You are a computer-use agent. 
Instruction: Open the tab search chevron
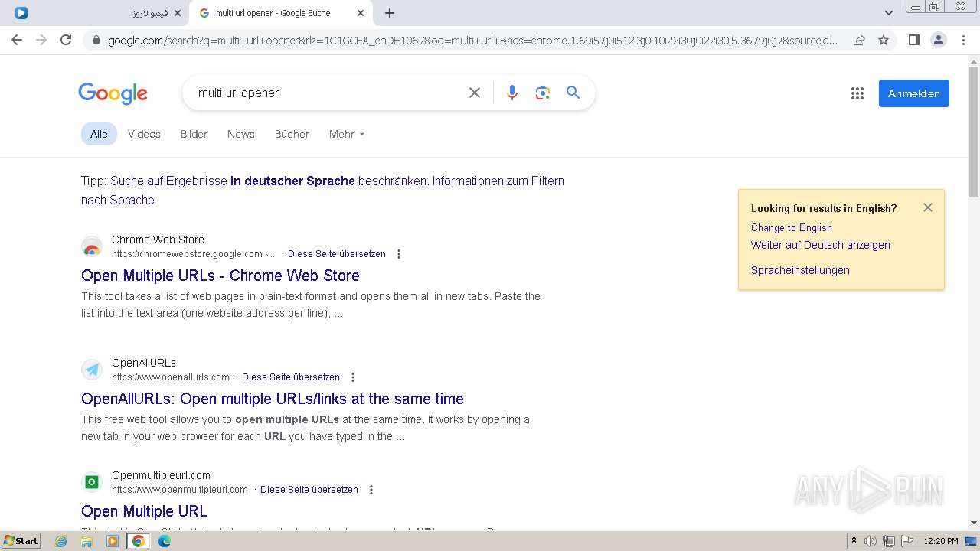pos(888,13)
